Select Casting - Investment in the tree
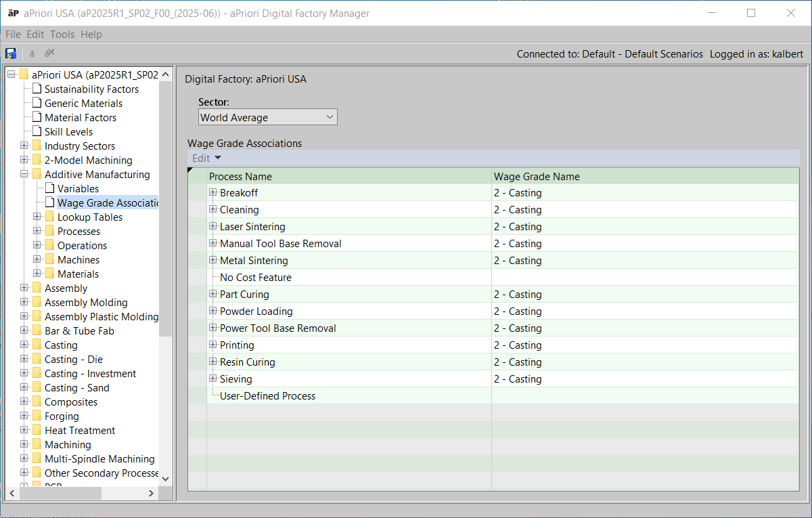812x518 pixels. tap(90, 373)
